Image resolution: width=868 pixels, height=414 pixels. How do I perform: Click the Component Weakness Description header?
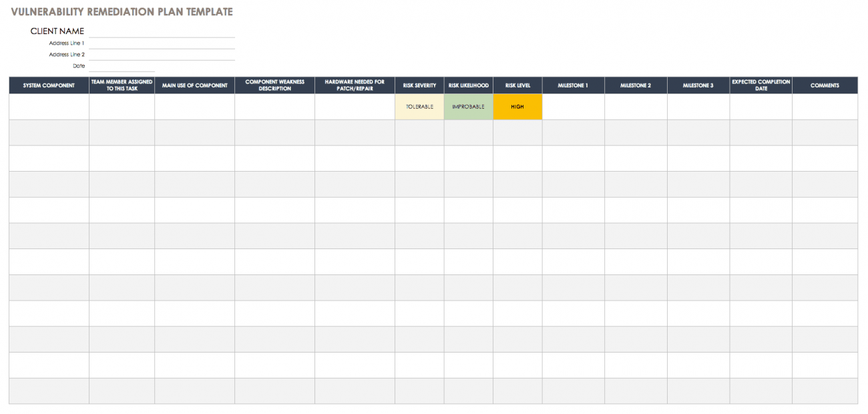(x=274, y=85)
